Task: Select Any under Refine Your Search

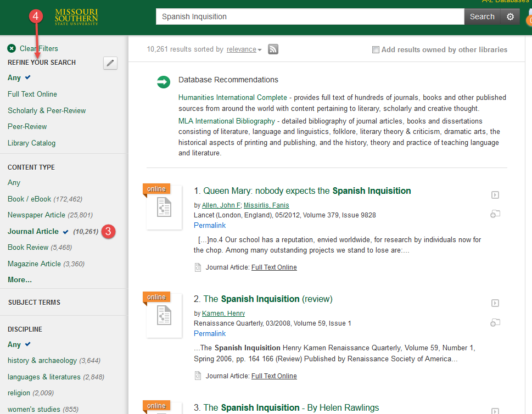Action: click(14, 78)
